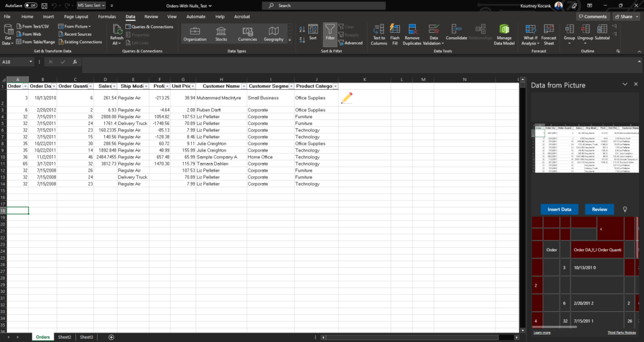This screenshot has width=644, height=342.
Task: Expand the Name Box dropdown
Action: pyautogui.click(x=30, y=62)
